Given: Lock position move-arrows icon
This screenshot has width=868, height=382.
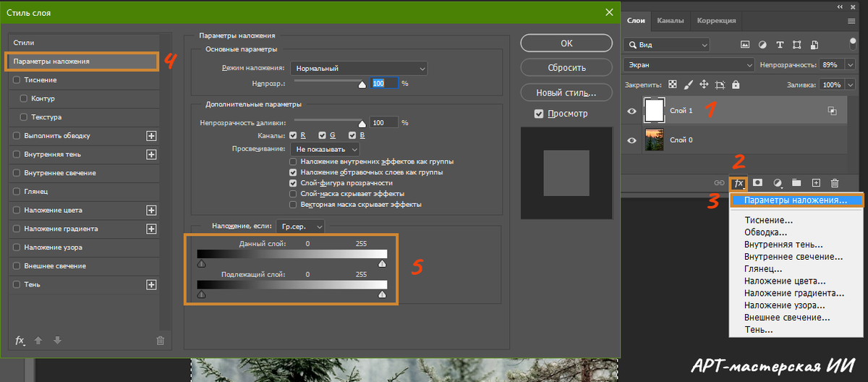Looking at the screenshot, I should 704,85.
